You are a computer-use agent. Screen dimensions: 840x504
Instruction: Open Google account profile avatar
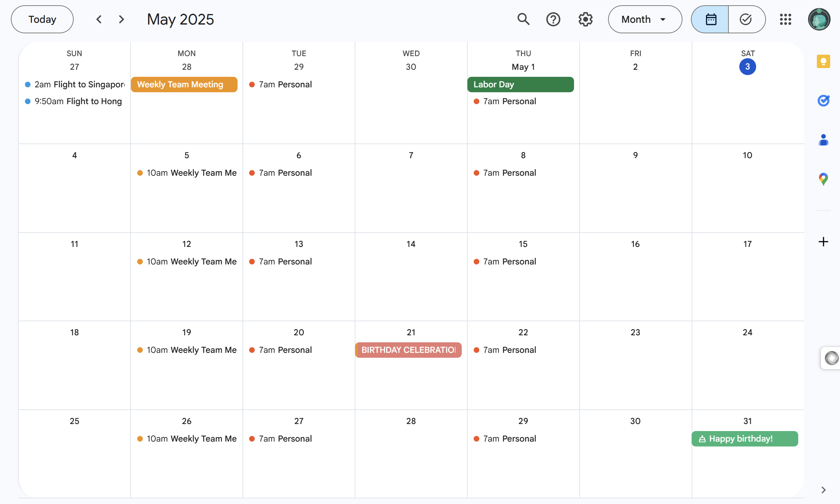(819, 19)
